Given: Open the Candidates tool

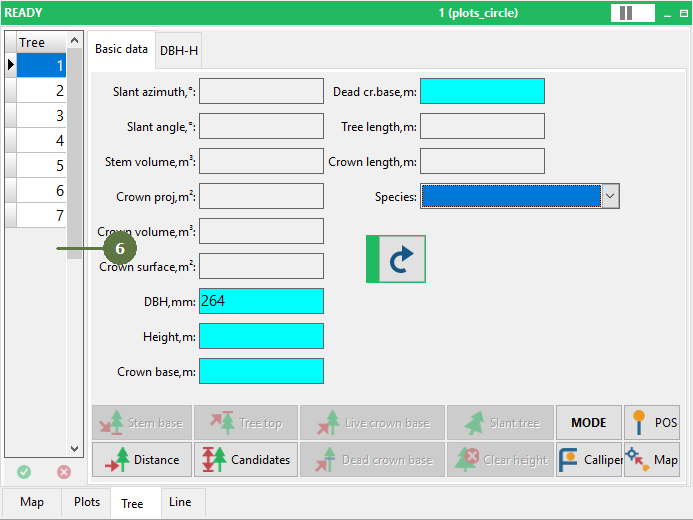Looking at the screenshot, I should pos(246,459).
